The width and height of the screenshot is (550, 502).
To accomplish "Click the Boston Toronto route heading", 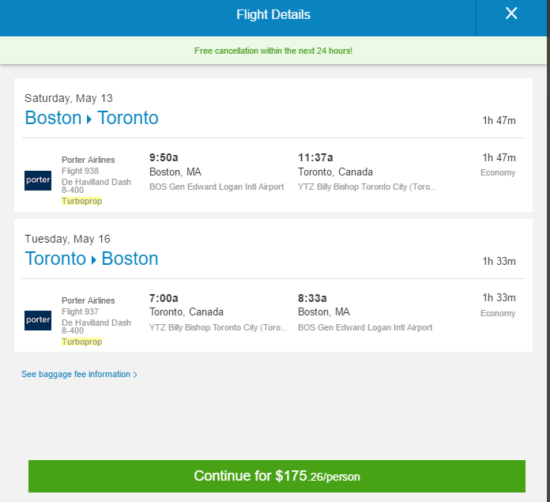I will [92, 118].
